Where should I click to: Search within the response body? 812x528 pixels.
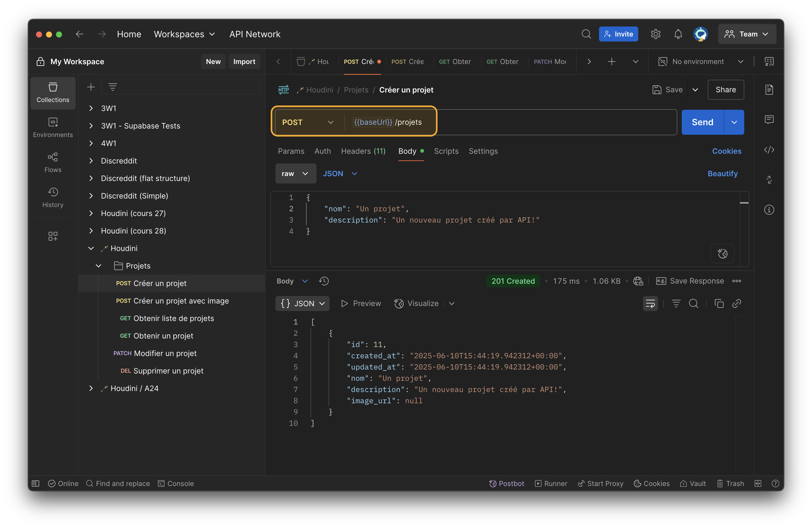point(693,303)
